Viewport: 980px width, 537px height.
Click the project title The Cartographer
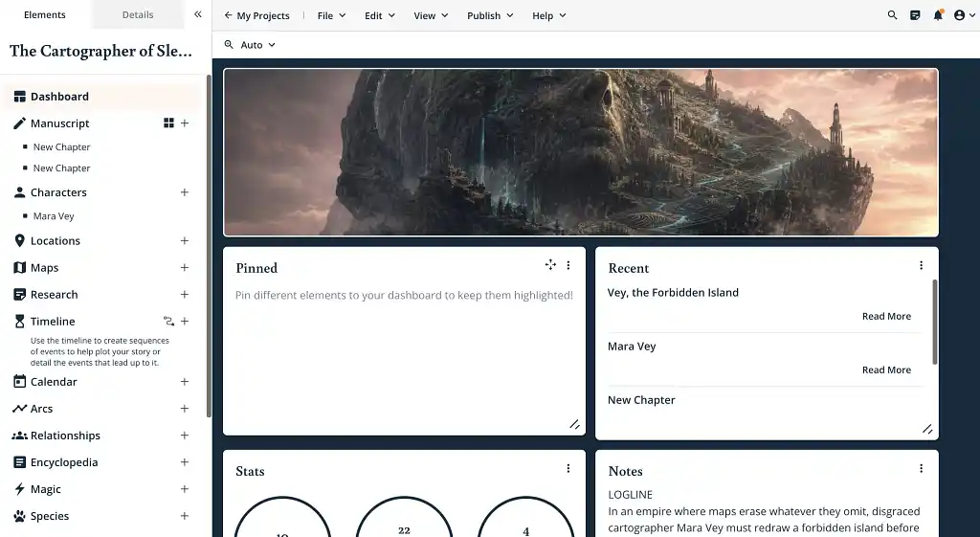coord(100,52)
